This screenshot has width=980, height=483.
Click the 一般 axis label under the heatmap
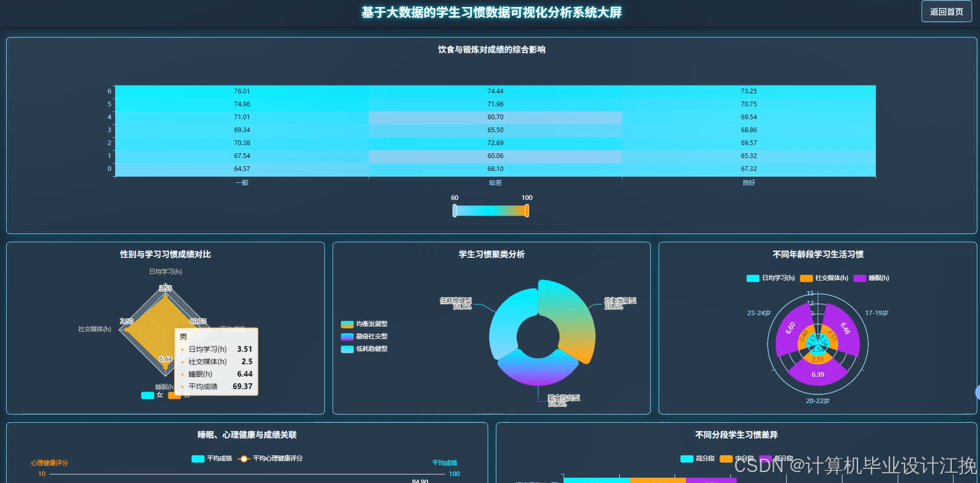[242, 182]
